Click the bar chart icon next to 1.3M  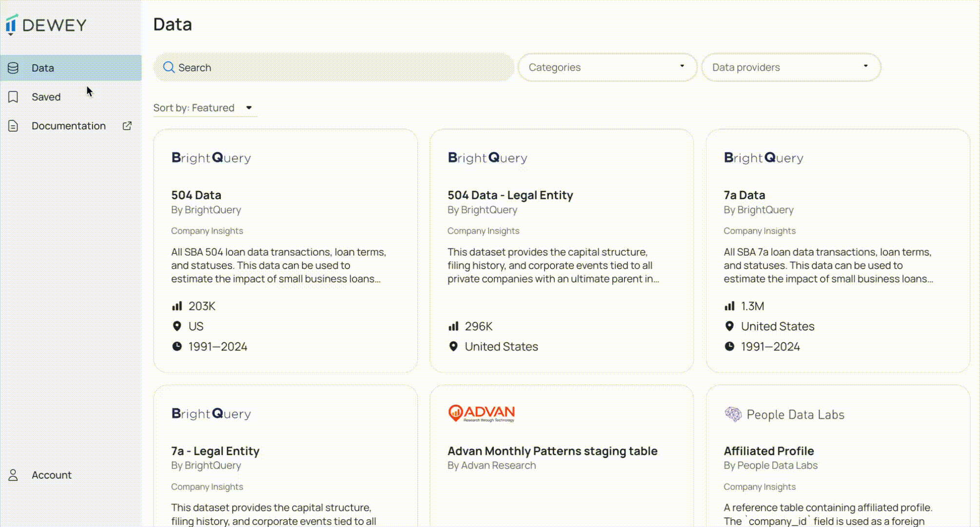[x=729, y=306]
